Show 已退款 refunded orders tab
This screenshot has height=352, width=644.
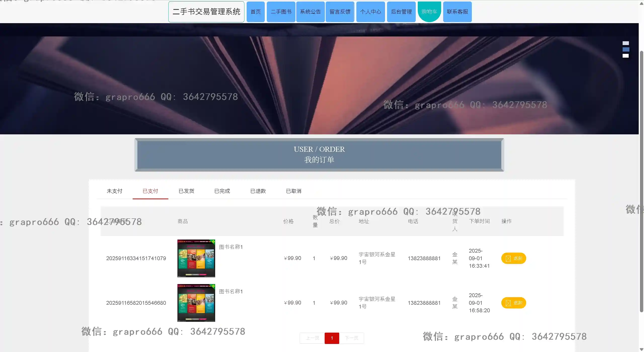click(258, 191)
